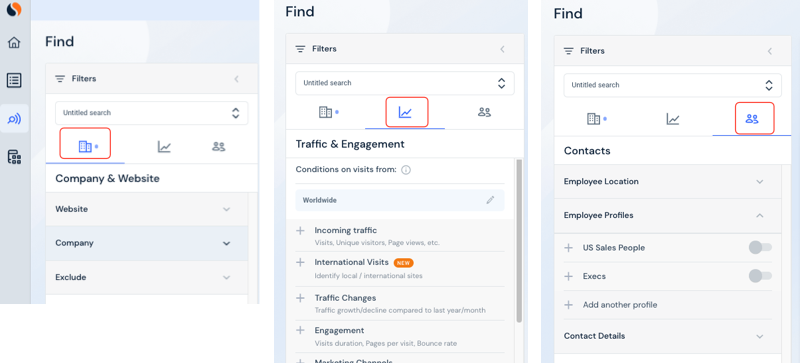Click Add another profile
This screenshot has height=363, width=800.
(x=620, y=305)
